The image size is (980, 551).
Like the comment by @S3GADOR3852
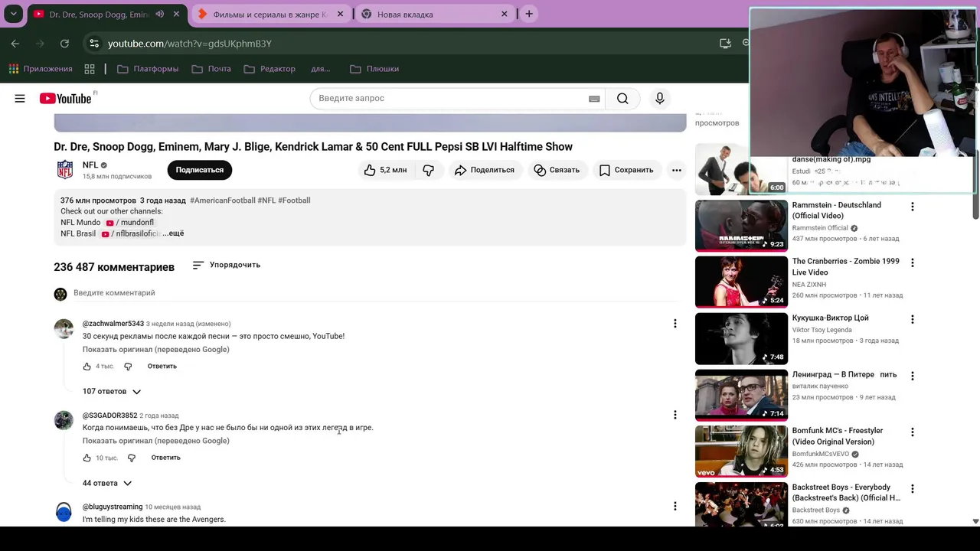87,458
